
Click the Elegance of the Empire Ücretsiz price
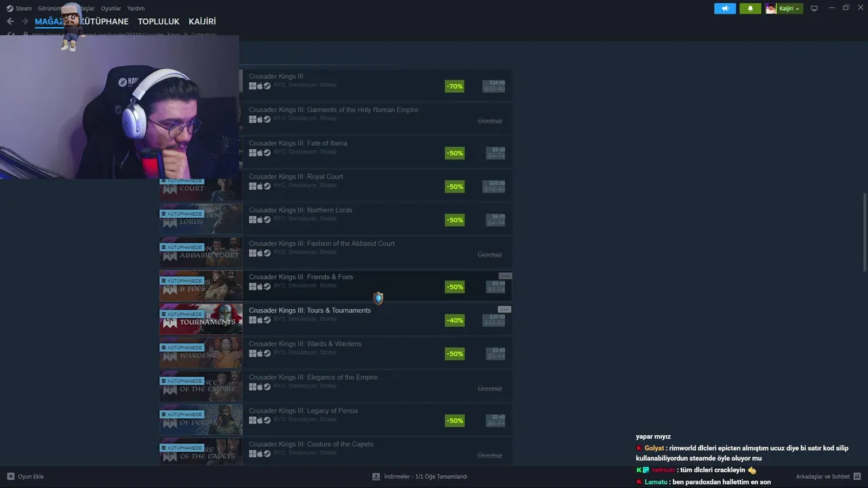pos(490,388)
